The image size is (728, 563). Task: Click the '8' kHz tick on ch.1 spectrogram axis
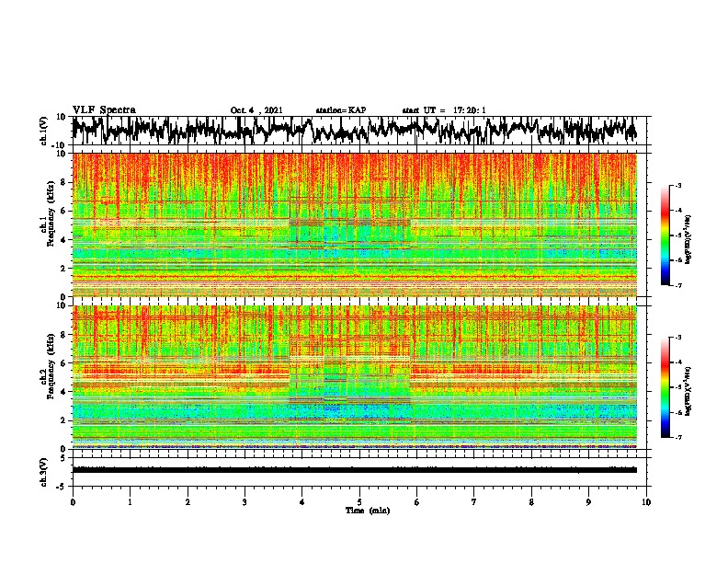(x=63, y=182)
